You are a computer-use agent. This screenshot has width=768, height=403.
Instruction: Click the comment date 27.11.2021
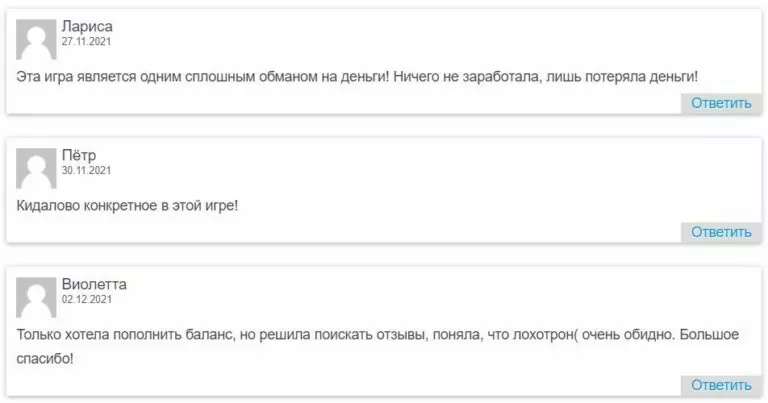pos(86,41)
